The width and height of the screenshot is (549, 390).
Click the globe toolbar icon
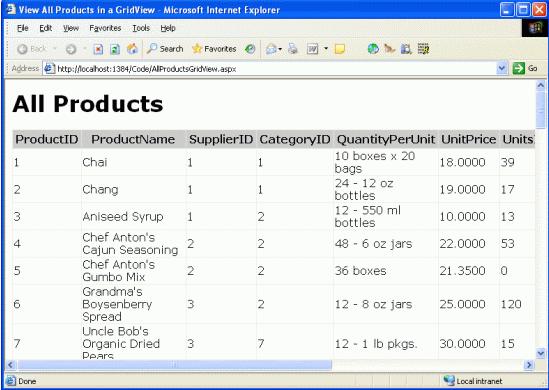pos(373,49)
